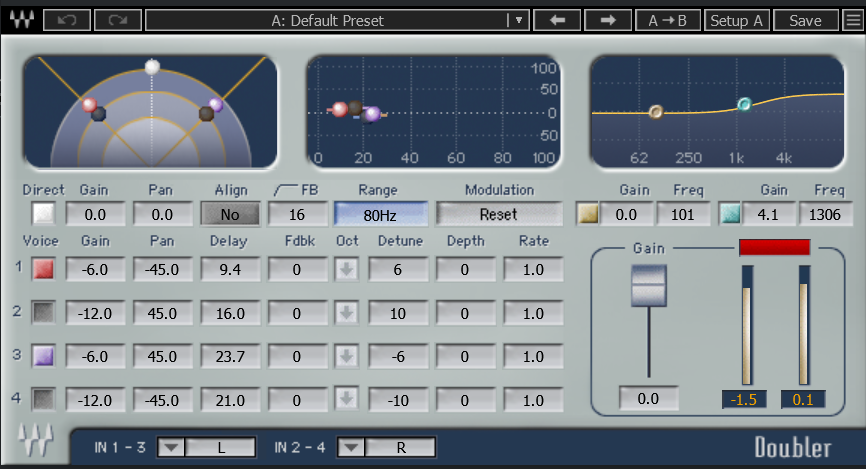Screen dimensions: 866x469
Task: Select purple ball in delay/detune graph
Action: click(x=373, y=114)
